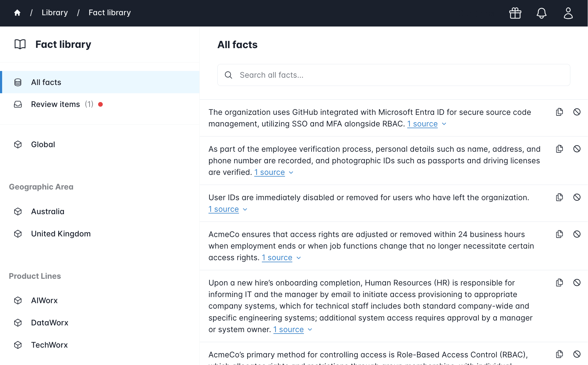Open the gift rewards icon
588x365 pixels.
(x=515, y=13)
